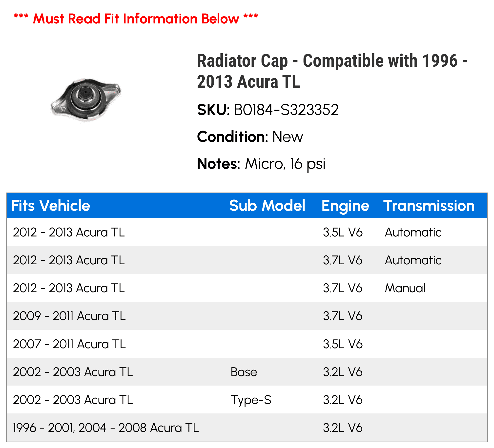Click the Manual transmission cell
This screenshot has height=448, width=494.
[x=405, y=288]
